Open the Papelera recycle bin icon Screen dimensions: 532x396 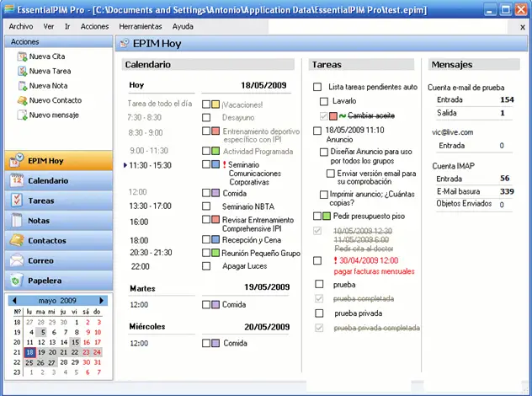click(16, 281)
